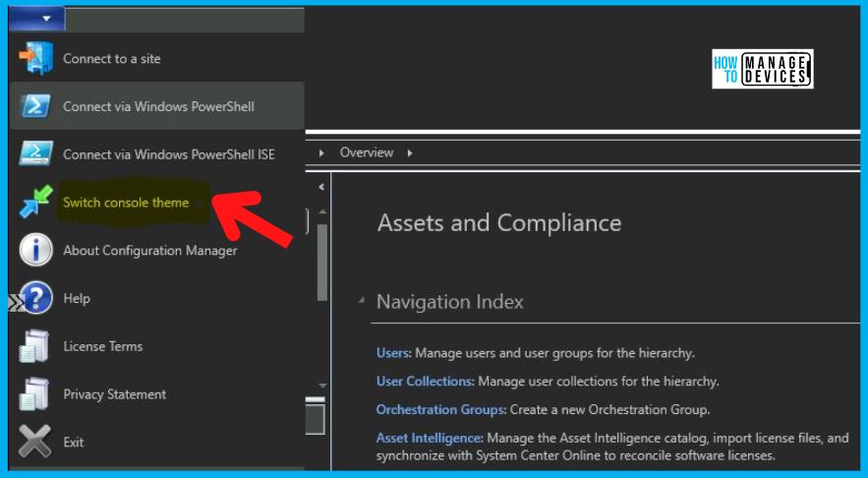This screenshot has width=868, height=478.
Task: Click the Assets and Compliance heading
Action: 499,222
